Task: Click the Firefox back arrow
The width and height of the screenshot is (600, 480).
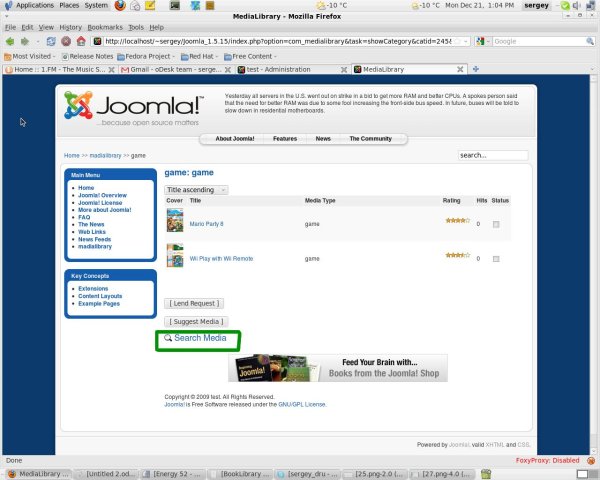Action: tap(10, 41)
